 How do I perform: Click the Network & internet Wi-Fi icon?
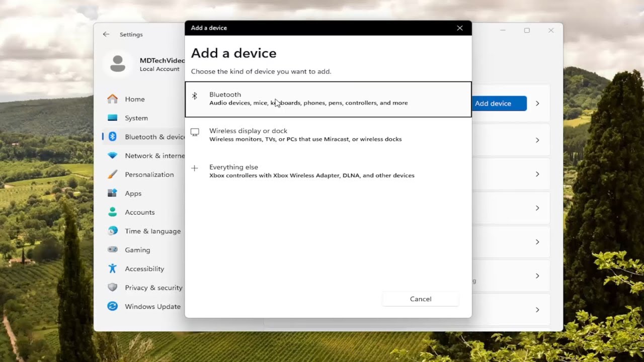point(112,155)
